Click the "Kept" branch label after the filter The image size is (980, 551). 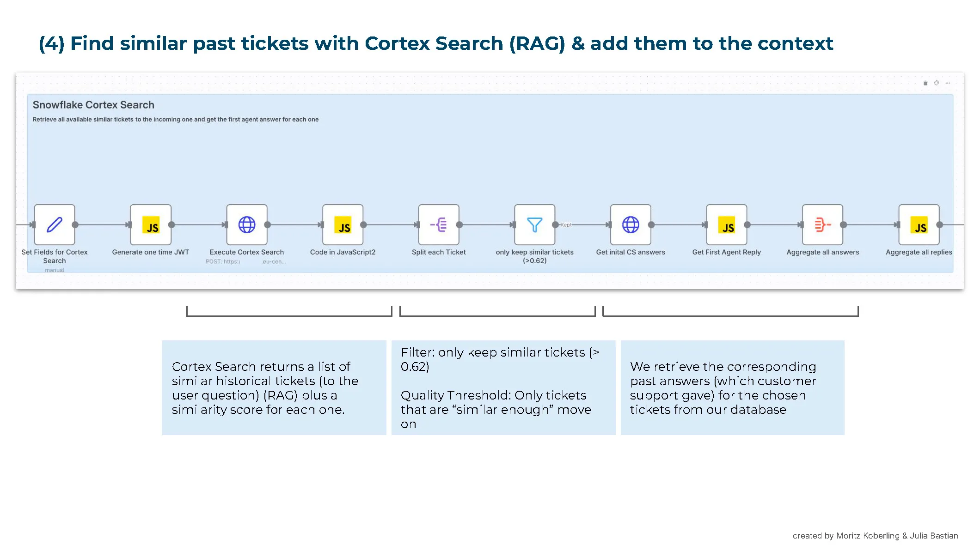coord(566,225)
